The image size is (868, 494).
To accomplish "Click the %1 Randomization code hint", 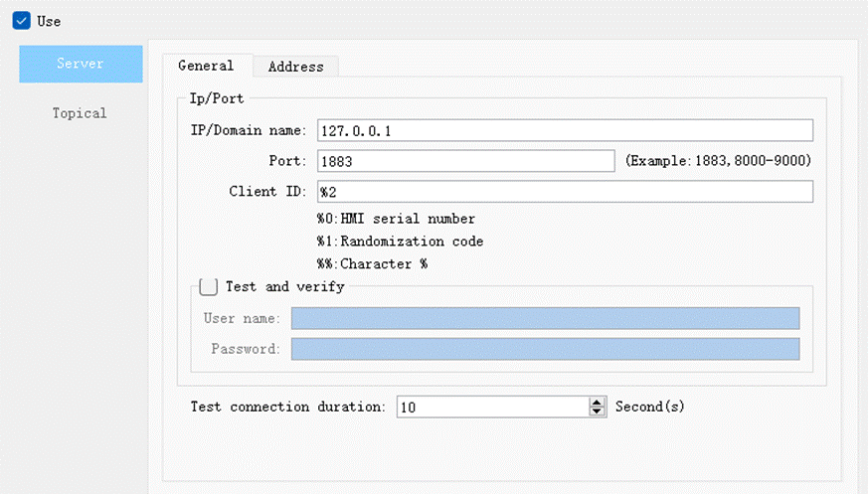I will tap(400, 242).
